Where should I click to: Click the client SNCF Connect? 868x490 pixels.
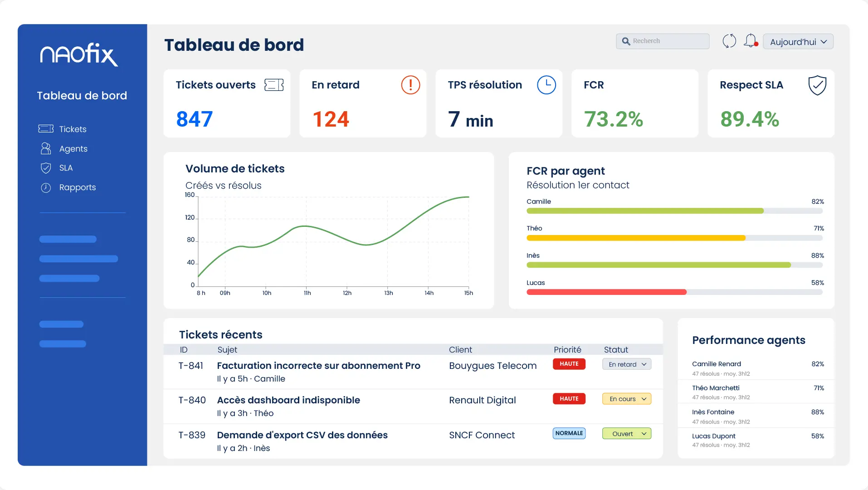482,435
